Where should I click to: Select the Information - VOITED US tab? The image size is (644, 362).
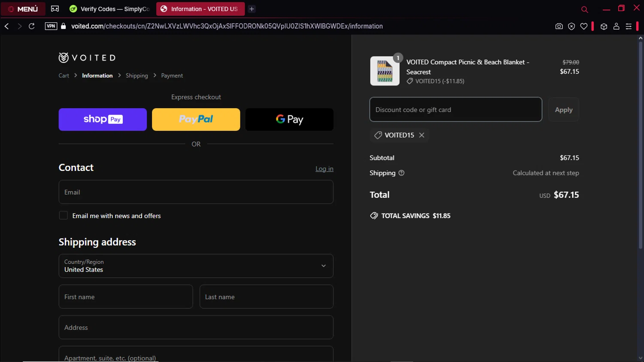tap(200, 9)
